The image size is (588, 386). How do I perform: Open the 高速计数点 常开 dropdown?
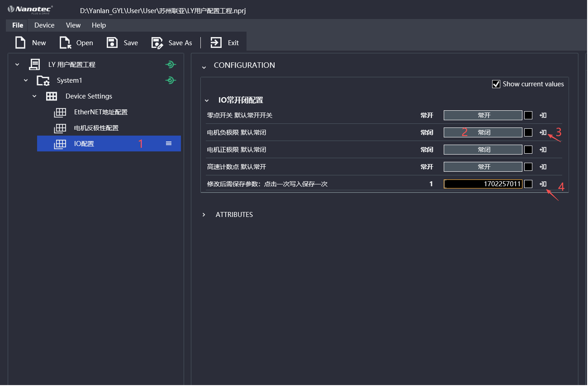pos(483,167)
